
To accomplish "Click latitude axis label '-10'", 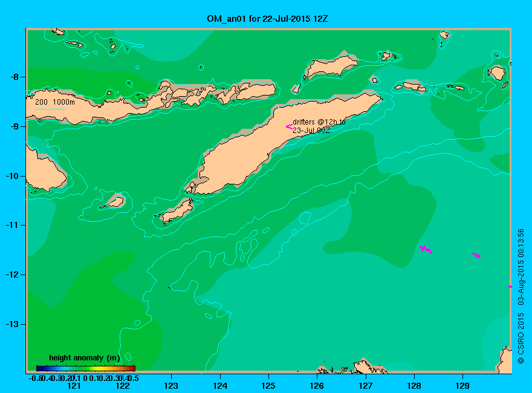I will coord(12,176).
